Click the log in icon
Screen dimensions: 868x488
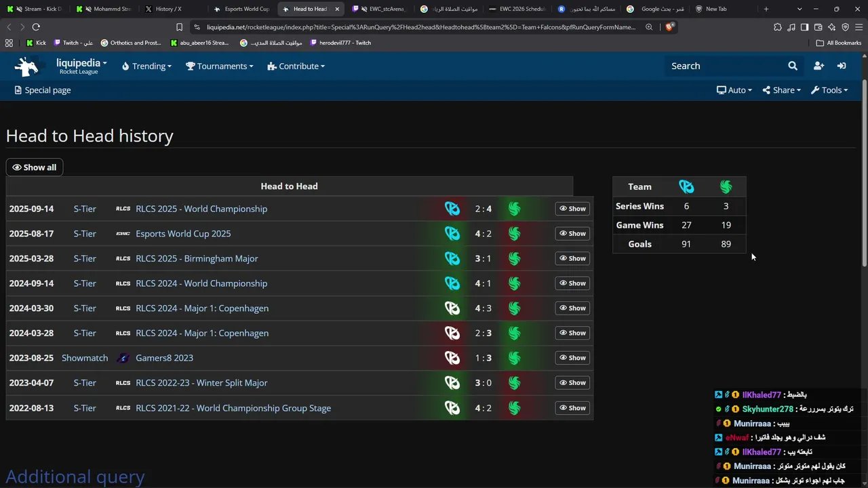(842, 66)
